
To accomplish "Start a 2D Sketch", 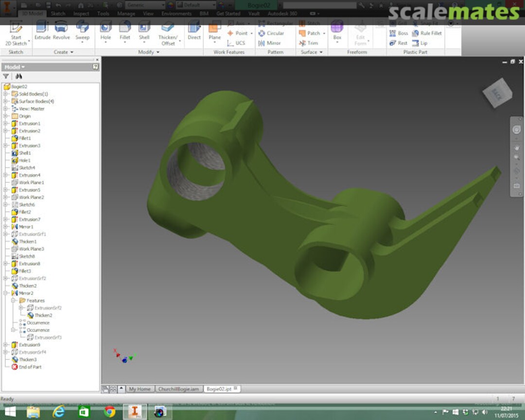I will coord(16,33).
